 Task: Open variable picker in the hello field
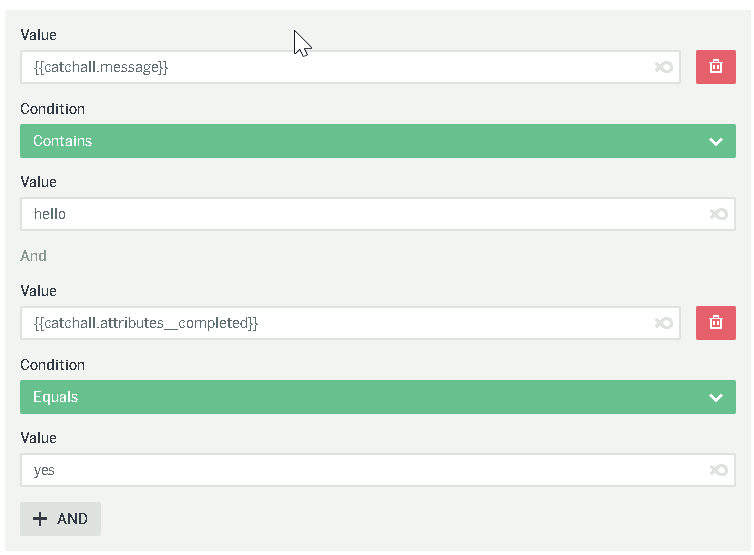click(x=719, y=214)
